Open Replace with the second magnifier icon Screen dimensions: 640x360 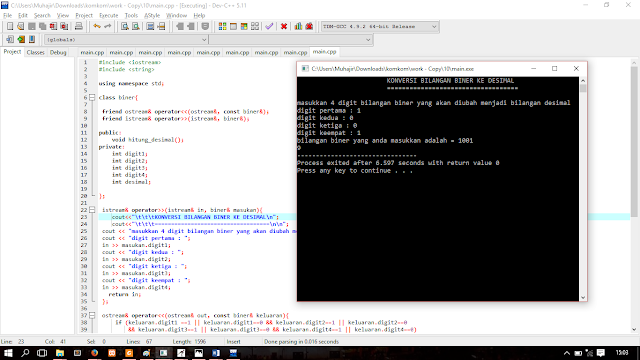(136, 27)
